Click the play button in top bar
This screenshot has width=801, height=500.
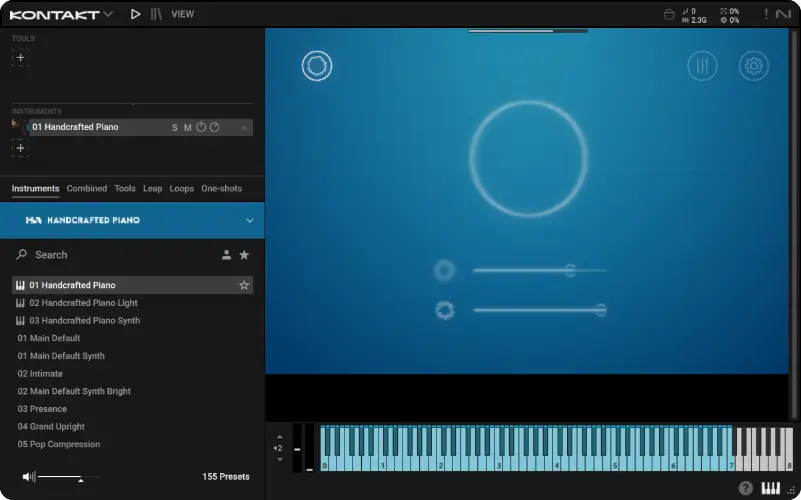coord(135,14)
